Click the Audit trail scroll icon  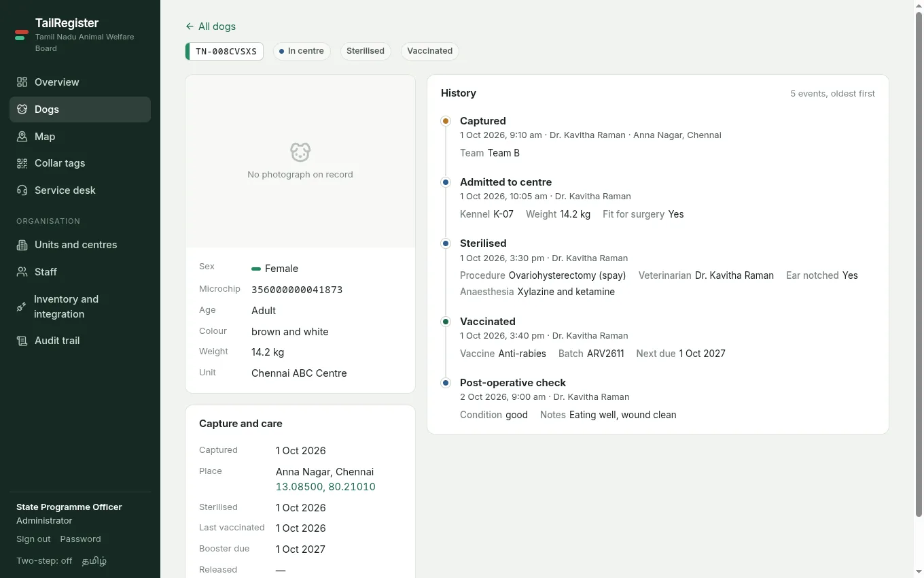pos(22,341)
